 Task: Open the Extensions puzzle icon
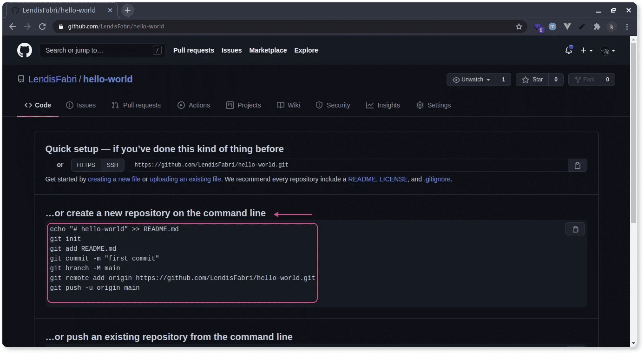point(597,27)
